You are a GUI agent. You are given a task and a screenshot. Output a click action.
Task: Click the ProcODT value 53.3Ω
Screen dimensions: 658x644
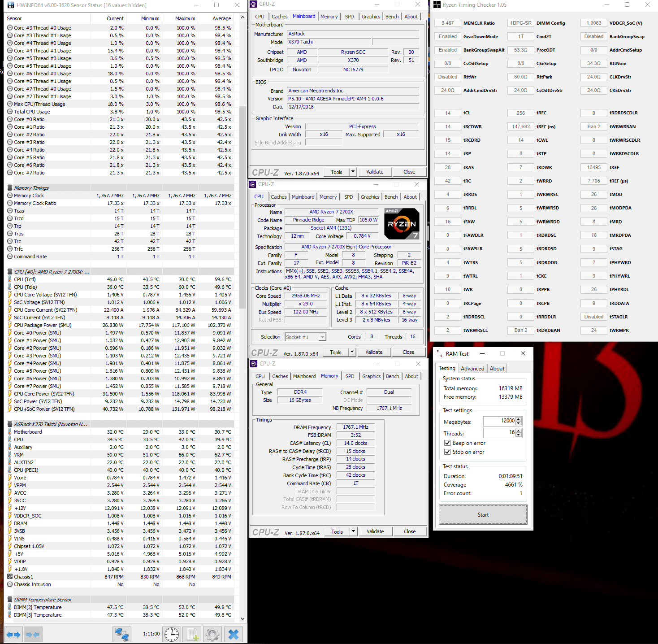pos(521,50)
